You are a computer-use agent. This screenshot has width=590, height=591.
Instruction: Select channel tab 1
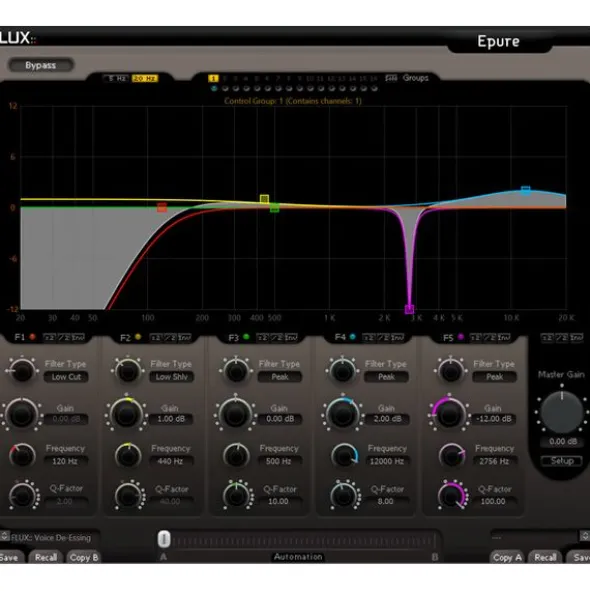coord(213,78)
